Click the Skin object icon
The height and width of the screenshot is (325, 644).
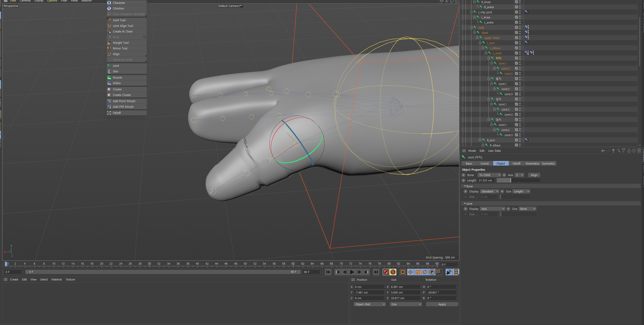tap(109, 71)
